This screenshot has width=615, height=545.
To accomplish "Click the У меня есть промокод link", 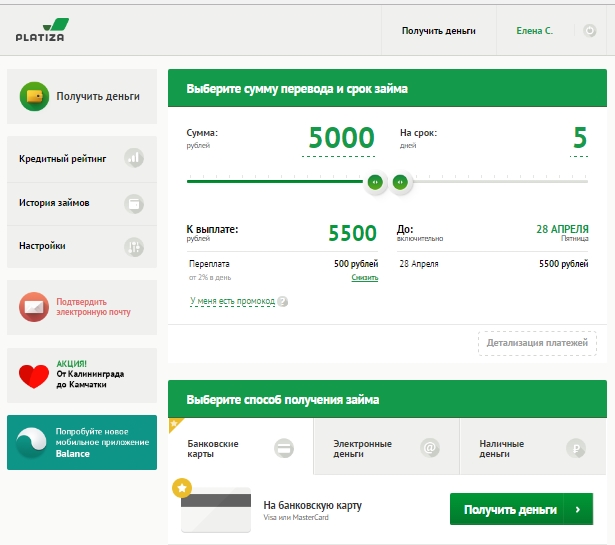I will (x=232, y=300).
